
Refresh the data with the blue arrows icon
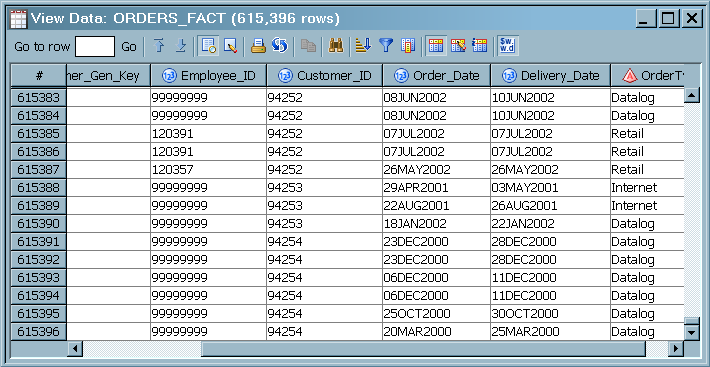(x=280, y=46)
